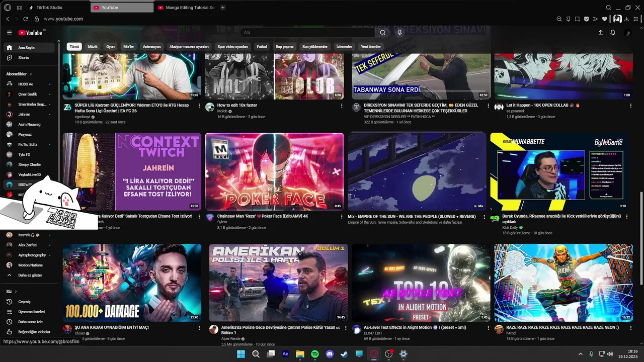644x362 pixels.
Task: Take a snapshot with the dashed-square icon
Action: [x=577, y=19]
